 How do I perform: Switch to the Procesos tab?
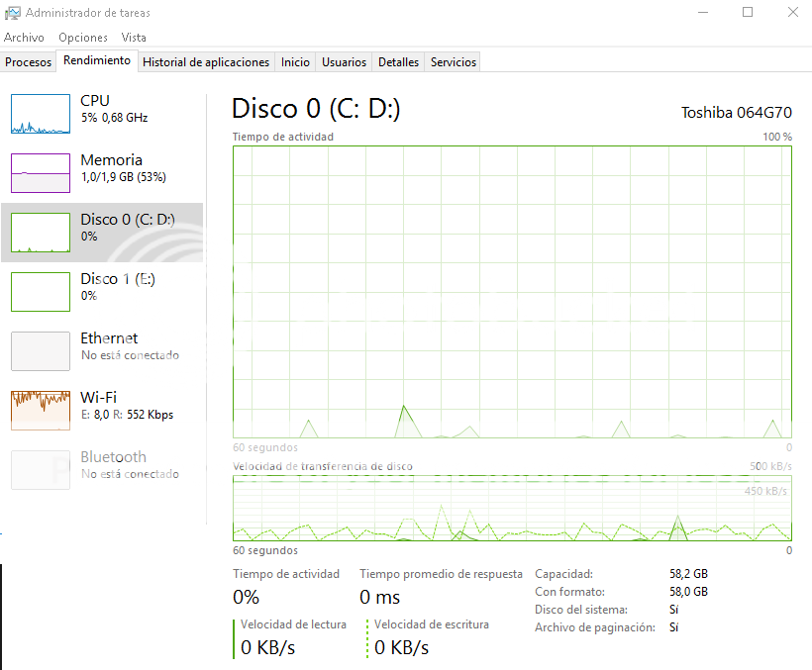click(29, 61)
